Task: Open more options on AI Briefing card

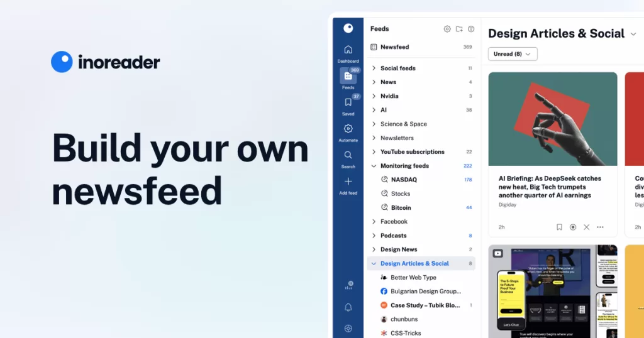Action: point(600,227)
